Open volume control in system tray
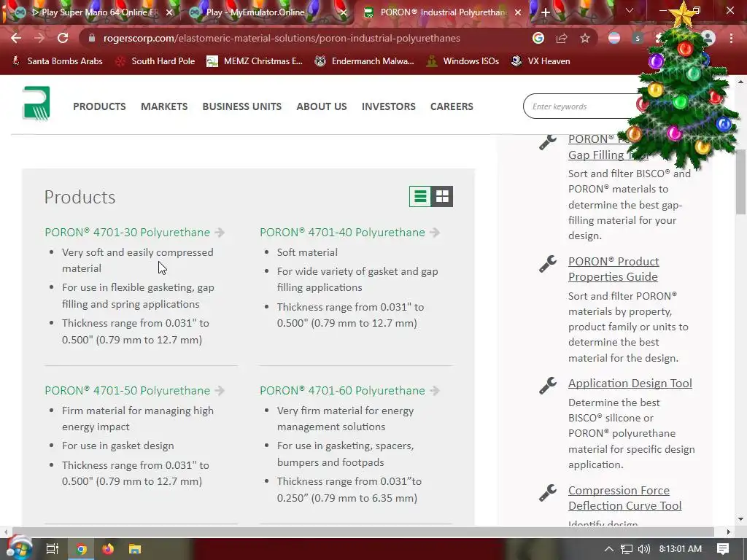Screen dimensions: 747x560 pos(643,549)
